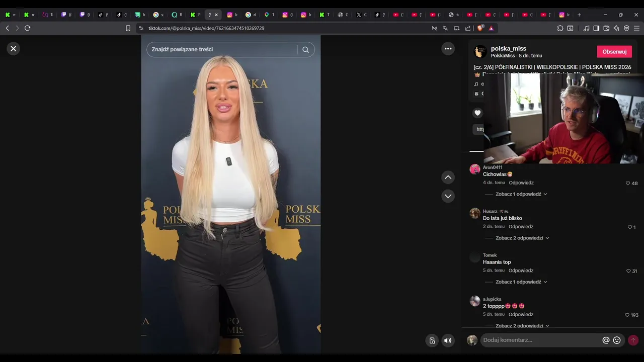Open Leo AI sparkle icon
This screenshot has width=644, height=362.
click(x=616, y=28)
